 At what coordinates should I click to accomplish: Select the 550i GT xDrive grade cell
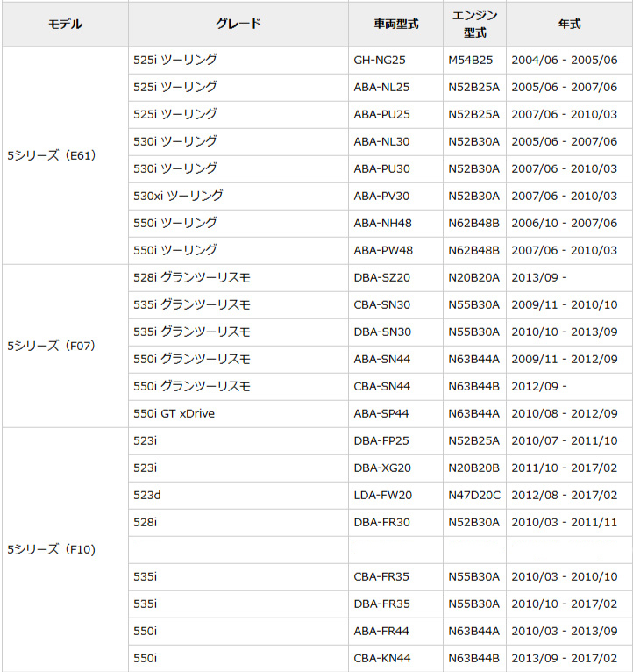(238, 413)
